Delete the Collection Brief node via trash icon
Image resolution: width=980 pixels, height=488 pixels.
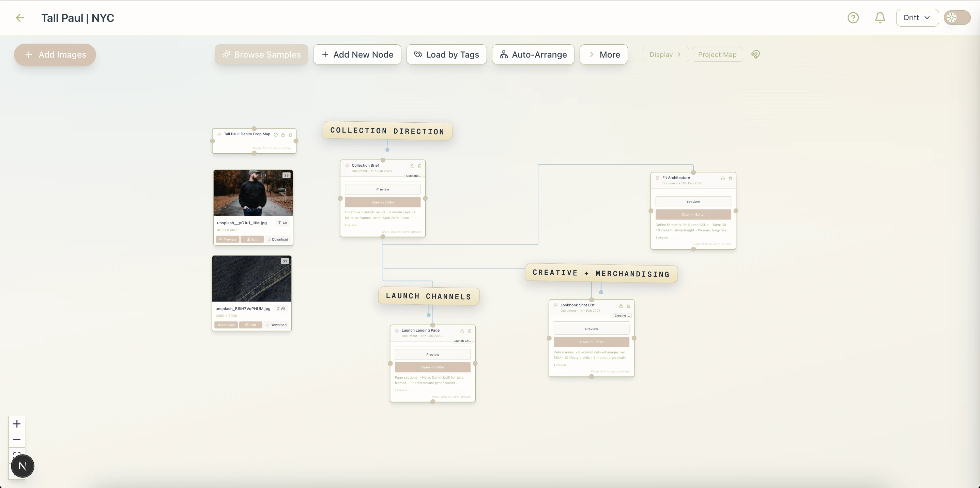coord(419,166)
